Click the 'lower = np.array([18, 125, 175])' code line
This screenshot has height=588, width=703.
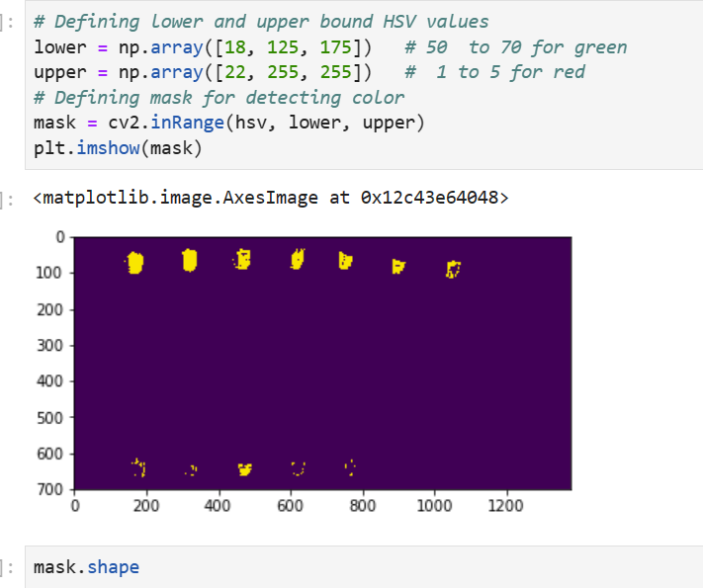coord(203,47)
